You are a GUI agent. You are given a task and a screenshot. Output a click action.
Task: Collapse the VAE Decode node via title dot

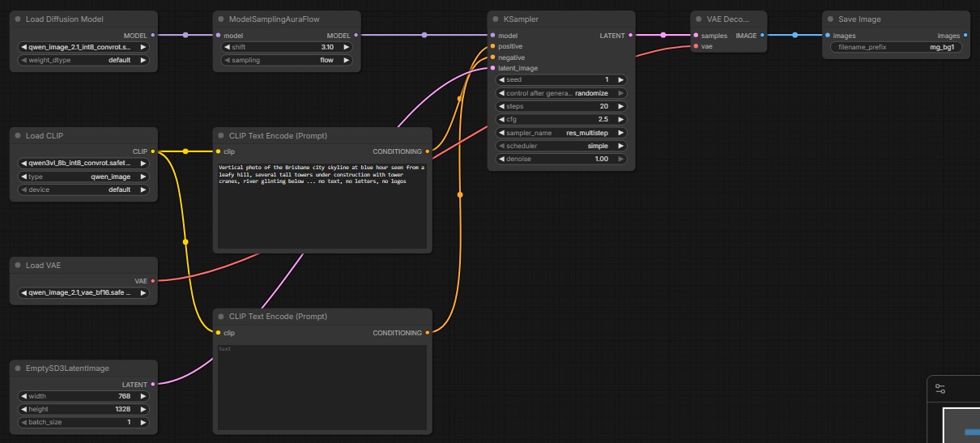tap(698, 19)
